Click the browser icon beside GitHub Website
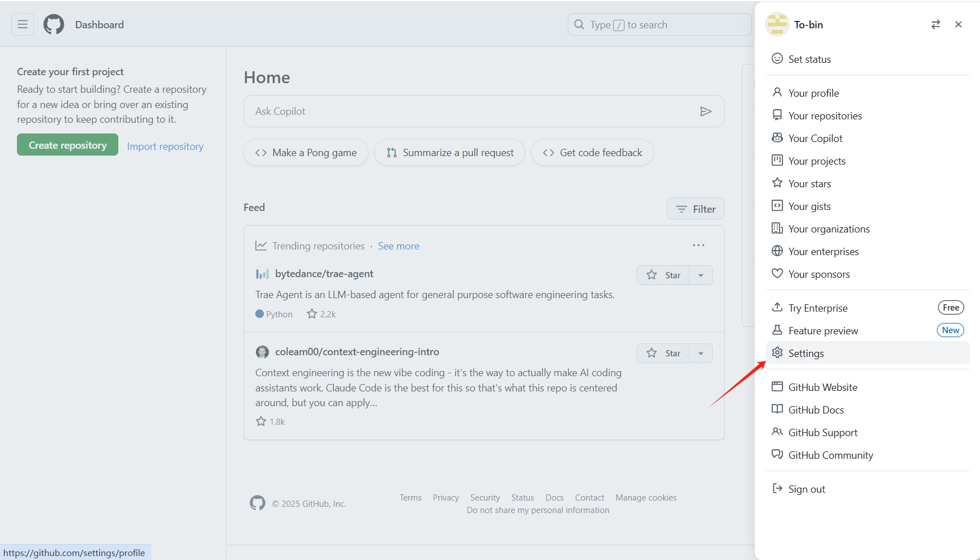The width and height of the screenshot is (980, 560). point(777,387)
